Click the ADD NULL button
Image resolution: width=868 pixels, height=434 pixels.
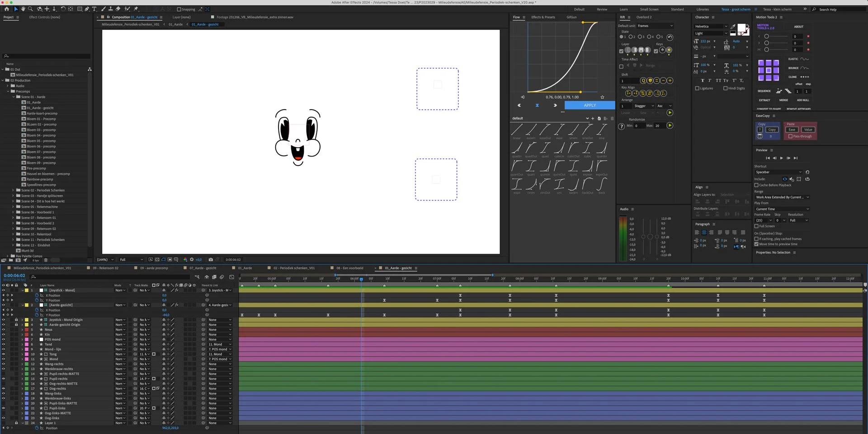pyautogui.click(x=803, y=100)
